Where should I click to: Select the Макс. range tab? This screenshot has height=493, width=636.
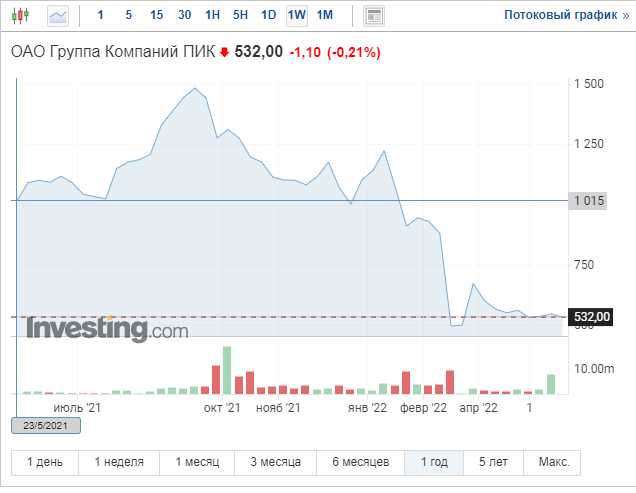click(554, 462)
